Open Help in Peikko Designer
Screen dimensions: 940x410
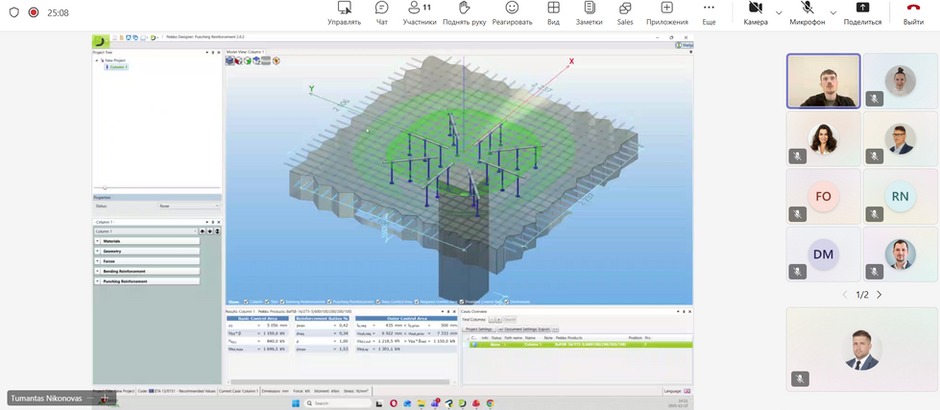coord(684,44)
